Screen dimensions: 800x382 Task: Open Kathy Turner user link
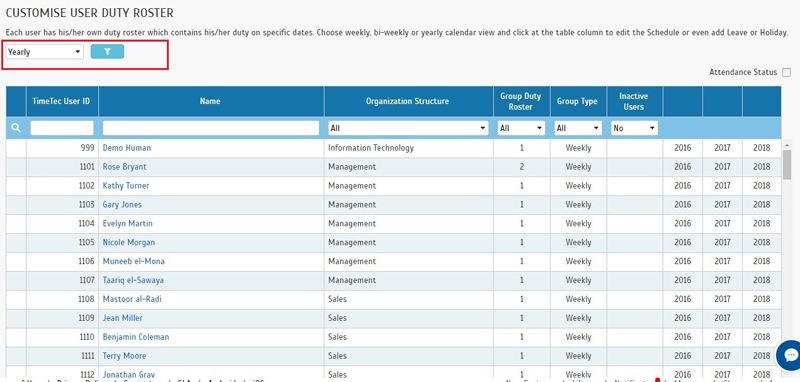point(126,186)
